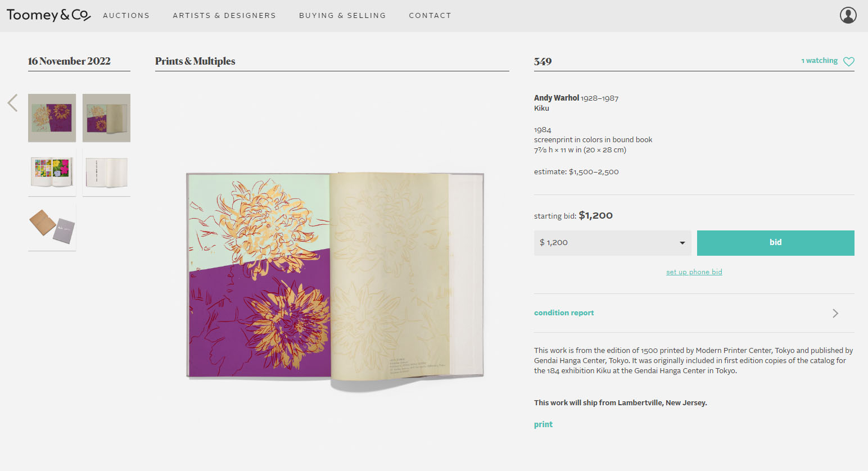
Task: Click the print link
Action: pos(543,424)
